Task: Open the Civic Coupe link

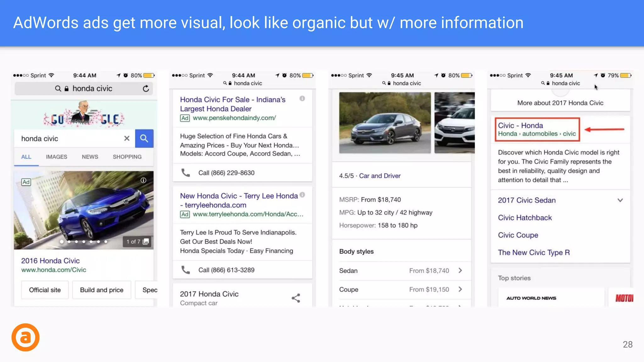Action: coord(518,235)
